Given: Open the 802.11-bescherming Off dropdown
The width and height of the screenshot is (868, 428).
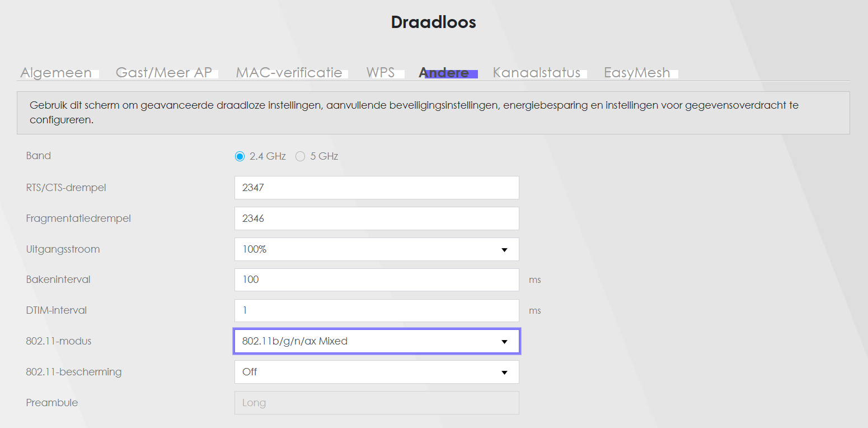Looking at the screenshot, I should point(377,372).
